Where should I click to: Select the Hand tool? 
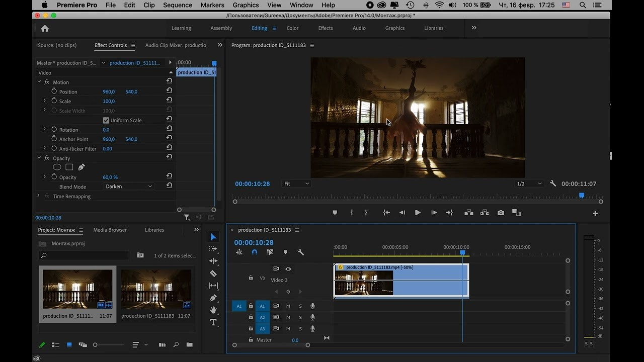point(213,310)
